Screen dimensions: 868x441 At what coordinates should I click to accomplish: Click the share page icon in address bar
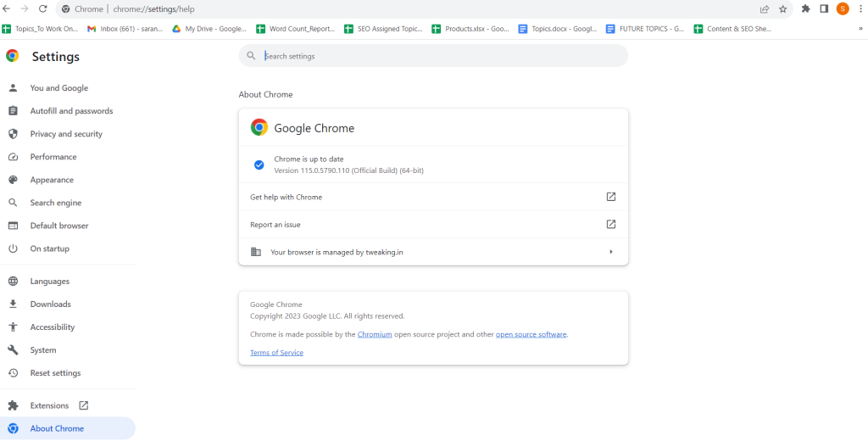[765, 8]
